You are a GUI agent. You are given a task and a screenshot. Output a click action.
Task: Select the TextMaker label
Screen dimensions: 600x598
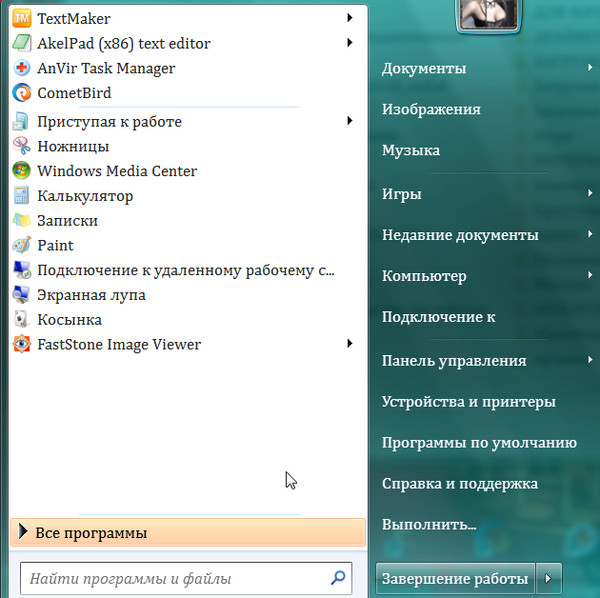pos(74,19)
